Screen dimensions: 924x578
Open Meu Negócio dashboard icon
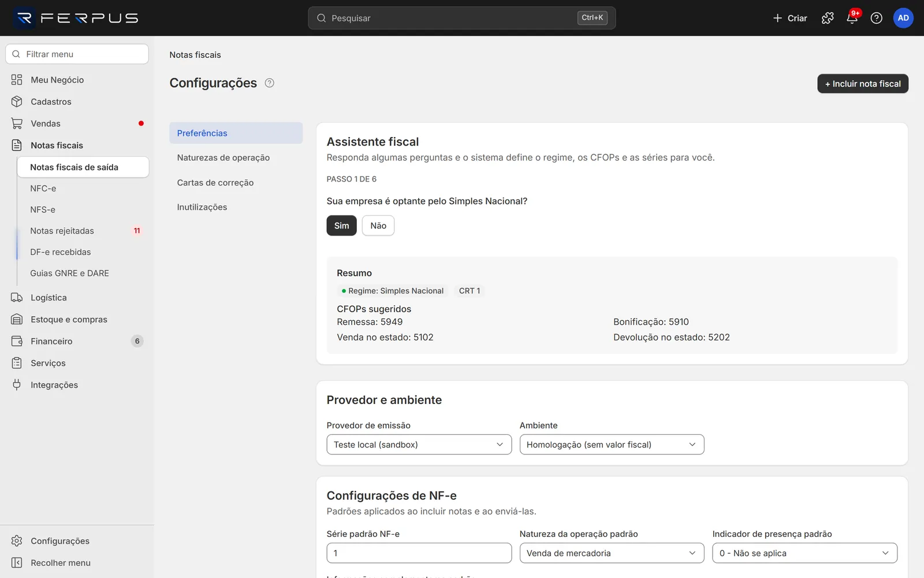click(x=17, y=80)
